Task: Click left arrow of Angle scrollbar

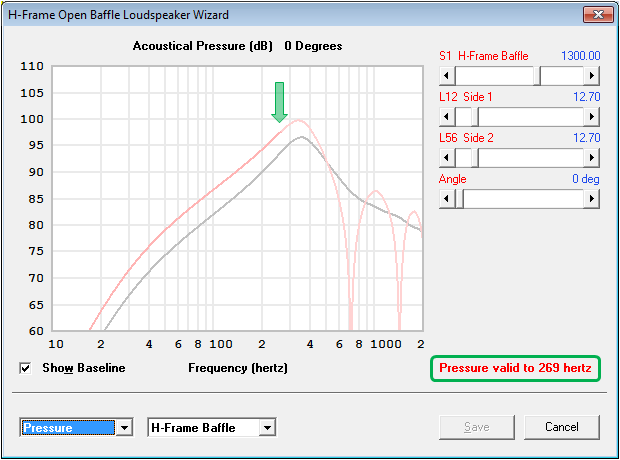Action: coord(447,199)
